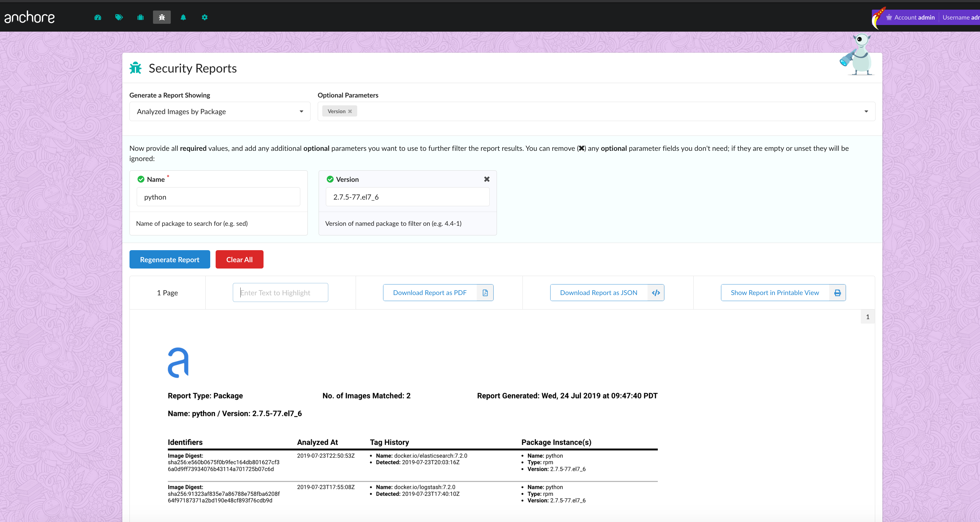Click the printer icon

click(x=837, y=293)
